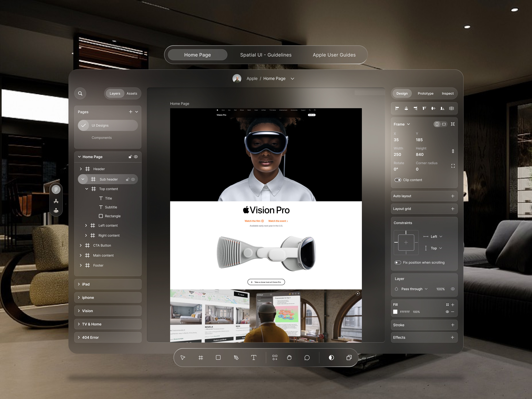Click the align left icon
Screen dimensions: 532x399
pos(397,108)
